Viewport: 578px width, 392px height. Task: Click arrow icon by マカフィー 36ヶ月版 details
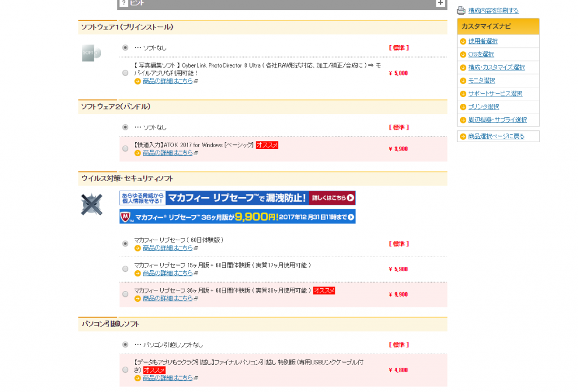click(x=138, y=298)
